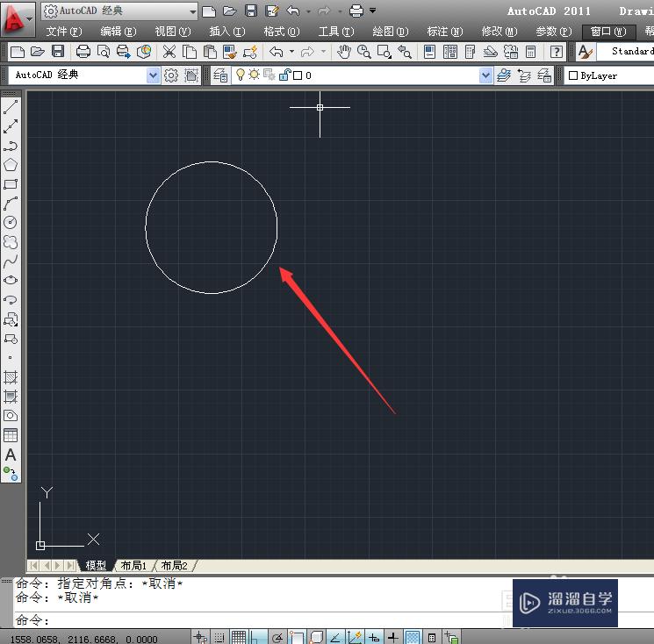654x644 pixels.
Task: Open Workspace Settings gear icon
Action: point(171,75)
